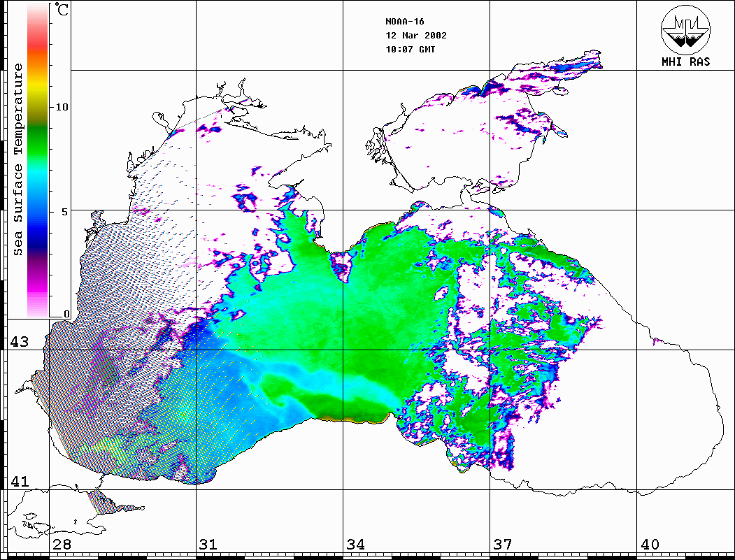This screenshot has width=735, height=560.
Task: Click the '10' tick on temperature scale
Action: 62,107
